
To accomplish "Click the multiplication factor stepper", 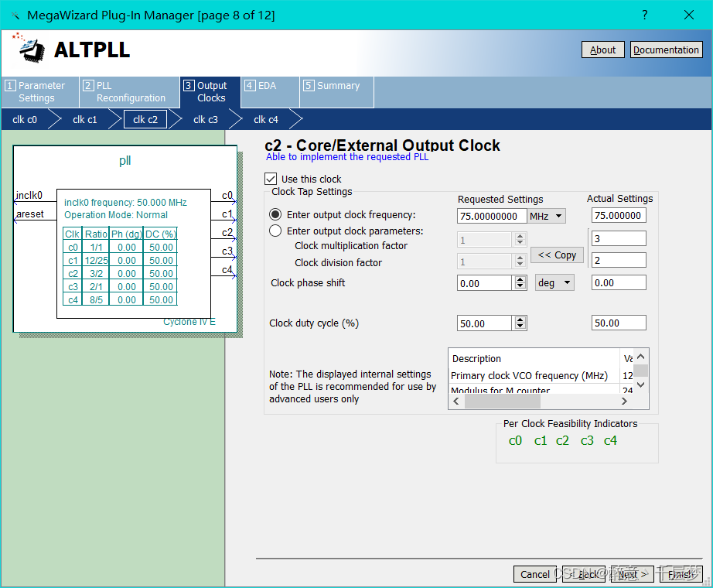I will pos(520,239).
